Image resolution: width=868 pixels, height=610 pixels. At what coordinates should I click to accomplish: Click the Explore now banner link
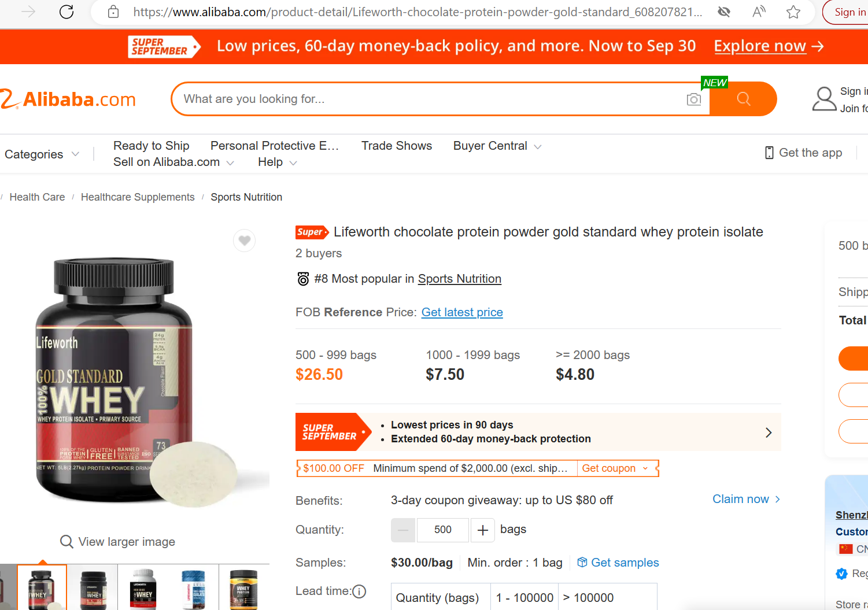[x=769, y=46]
